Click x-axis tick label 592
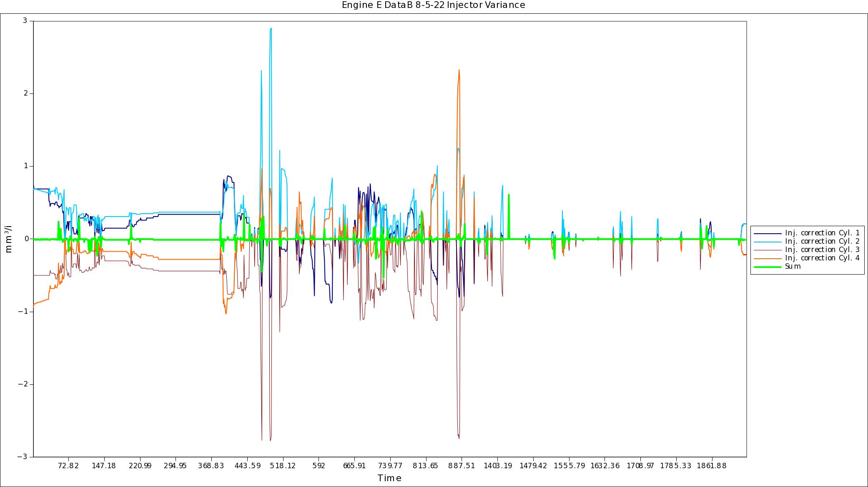Viewport: 868px width, 487px height. (x=319, y=465)
